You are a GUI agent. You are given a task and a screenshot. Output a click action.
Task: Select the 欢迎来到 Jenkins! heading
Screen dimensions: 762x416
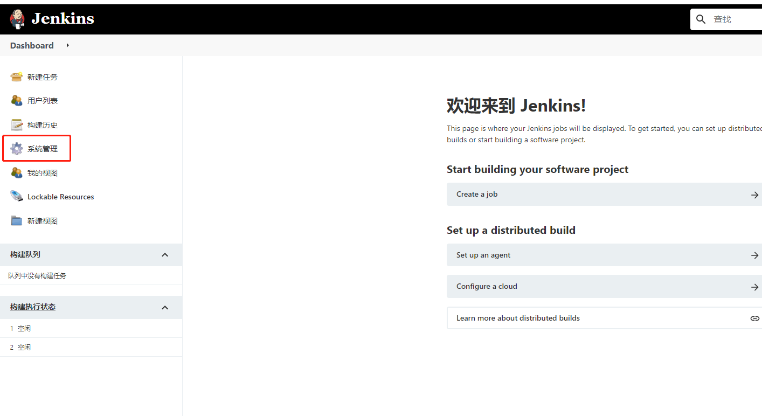click(516, 105)
